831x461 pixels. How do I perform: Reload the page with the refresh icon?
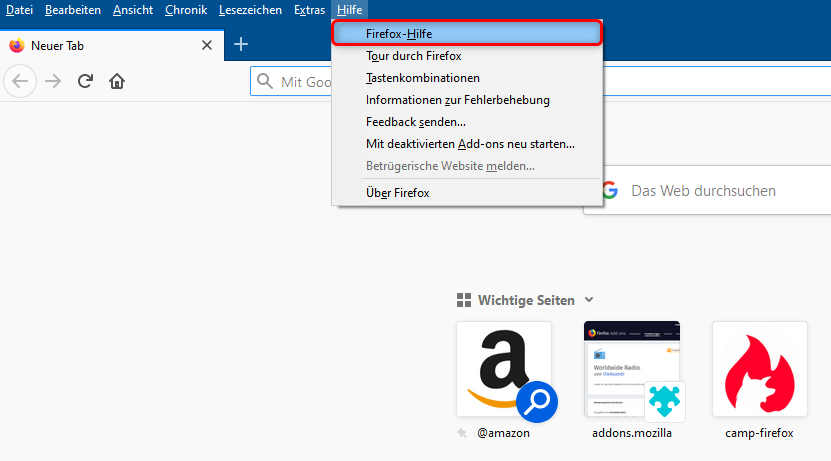[x=85, y=81]
